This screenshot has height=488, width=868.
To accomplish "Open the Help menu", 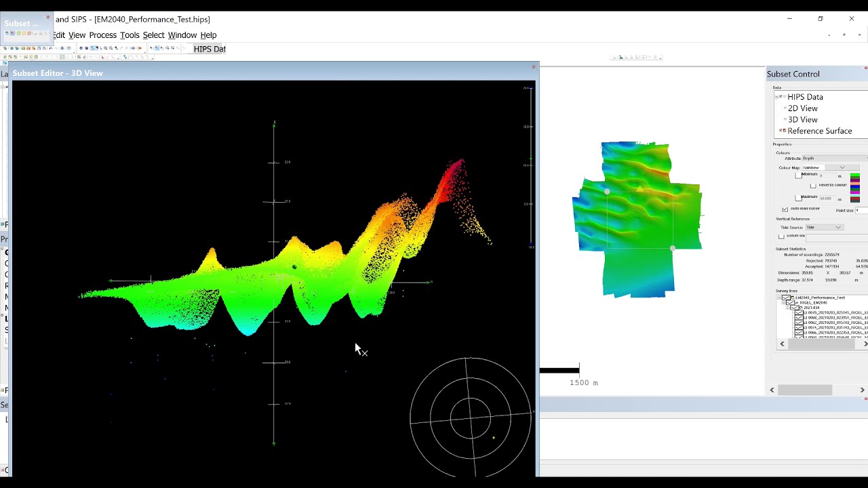I will (x=208, y=35).
